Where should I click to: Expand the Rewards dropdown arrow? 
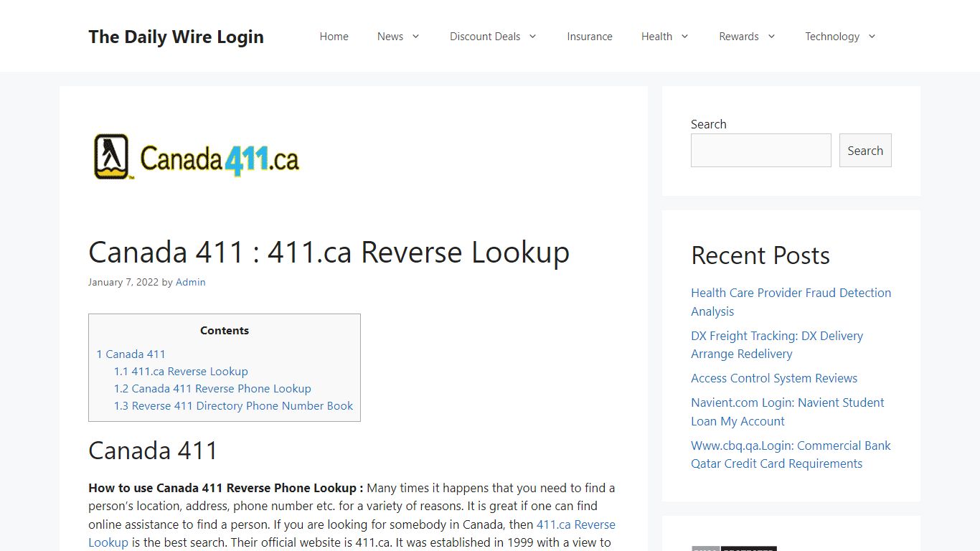click(771, 37)
